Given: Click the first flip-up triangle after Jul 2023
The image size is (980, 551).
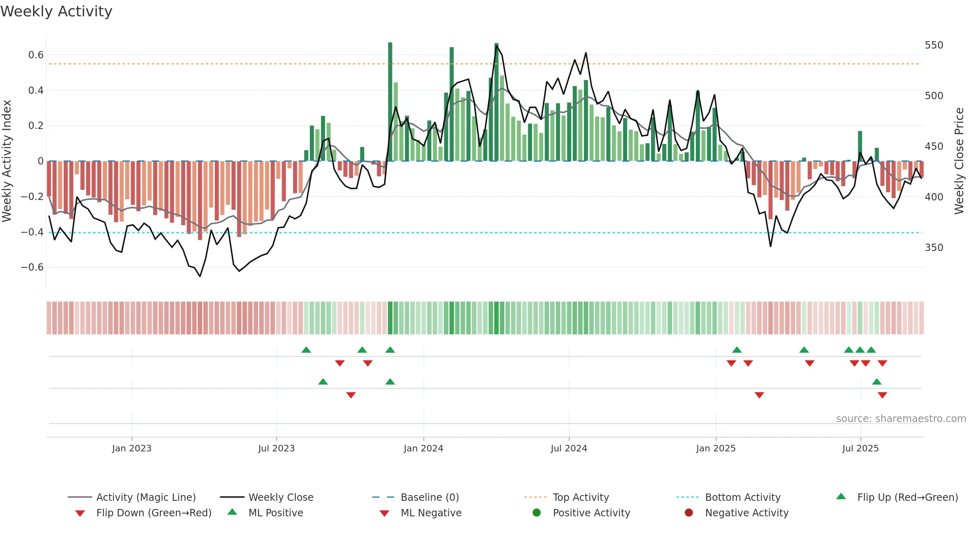Looking at the screenshot, I should 306,349.
